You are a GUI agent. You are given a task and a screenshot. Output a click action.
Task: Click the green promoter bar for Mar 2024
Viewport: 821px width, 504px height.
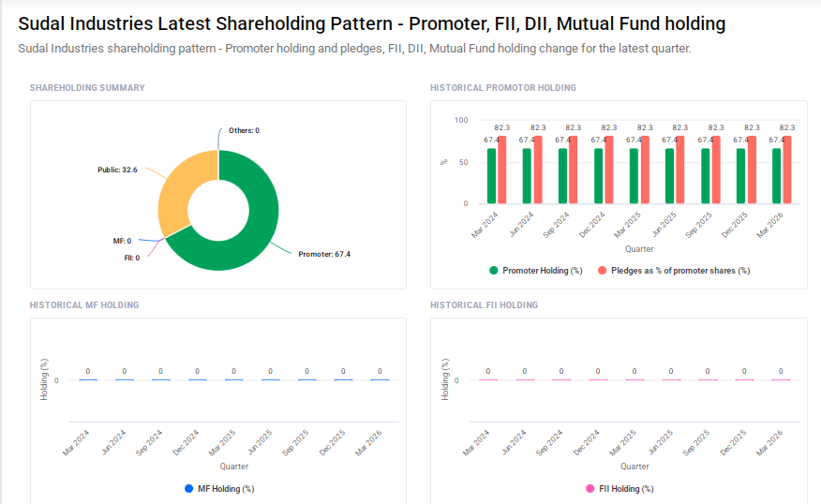[x=491, y=176]
